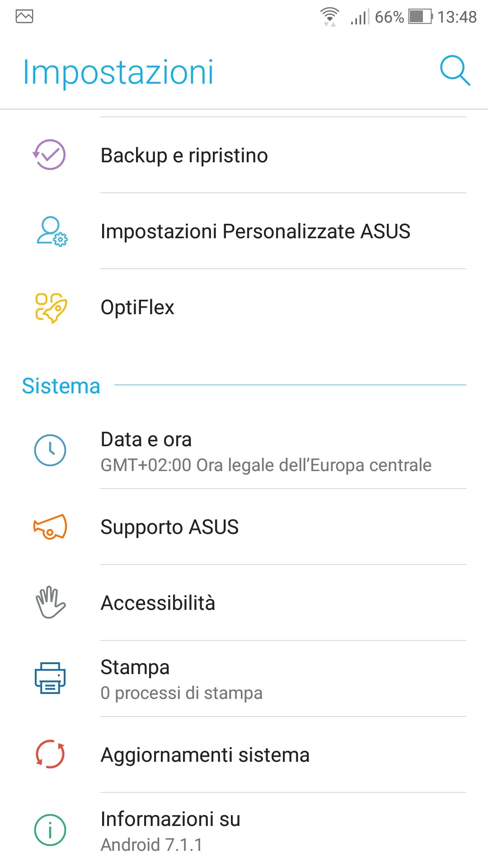The height and width of the screenshot is (868, 488).
Task: Tap the Stampa printer icon
Action: 50,678
